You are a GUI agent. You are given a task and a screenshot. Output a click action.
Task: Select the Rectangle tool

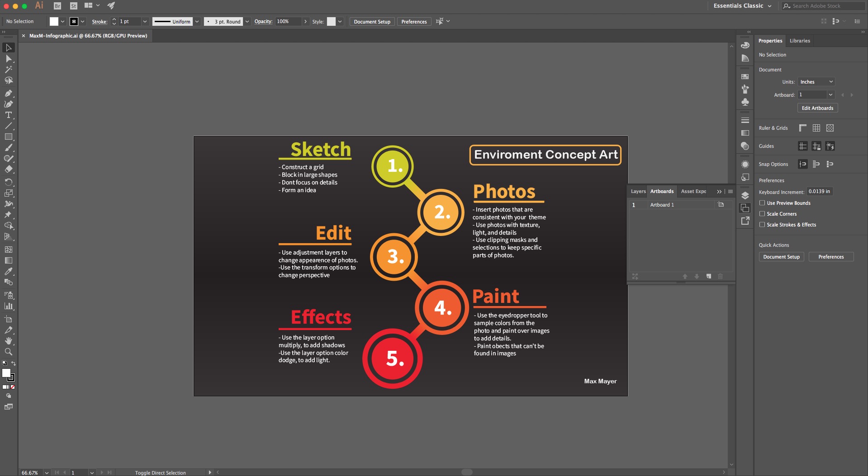click(x=8, y=137)
